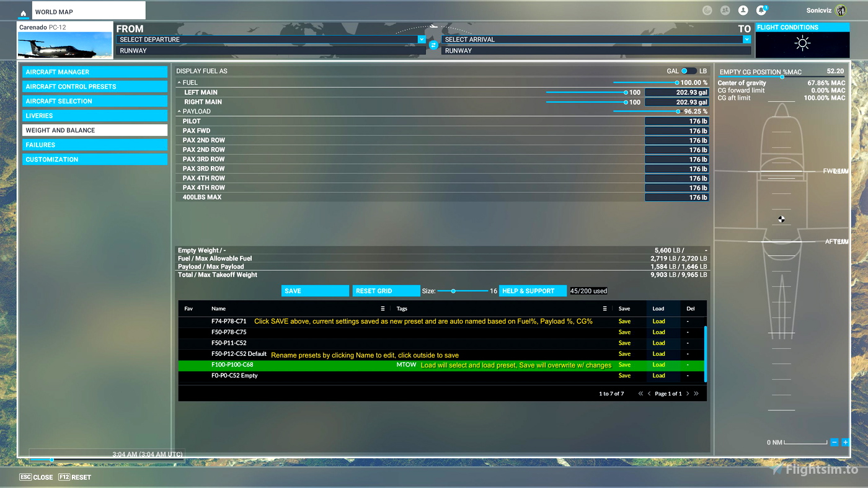This screenshot has width=868, height=488.
Task: Sort by the Fav column header
Action: [188, 308]
